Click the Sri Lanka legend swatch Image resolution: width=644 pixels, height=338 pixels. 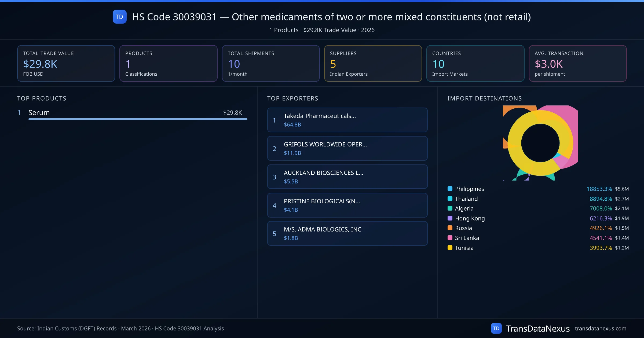coord(450,238)
